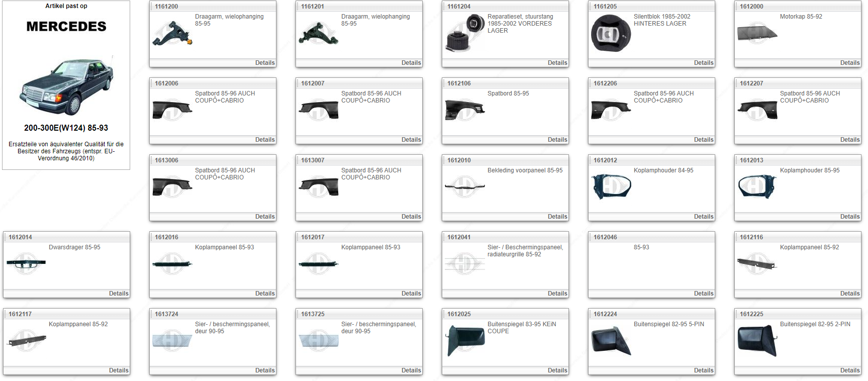This screenshot has height=381, width=868.
Task: View Koplamppaneel image of item 1612117
Action: click(x=26, y=341)
